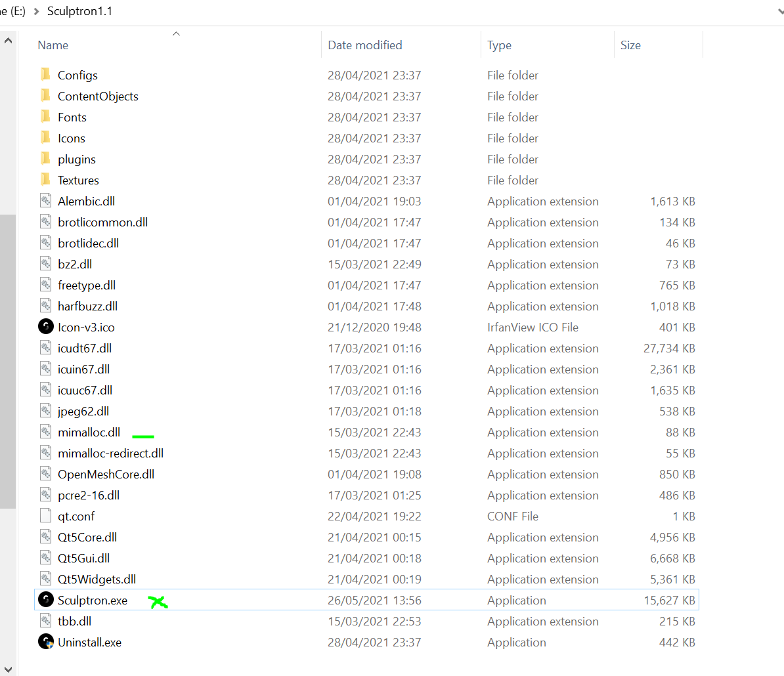The image size is (784, 676).
Task: Select the icuin67.dll file name
Action: click(83, 370)
